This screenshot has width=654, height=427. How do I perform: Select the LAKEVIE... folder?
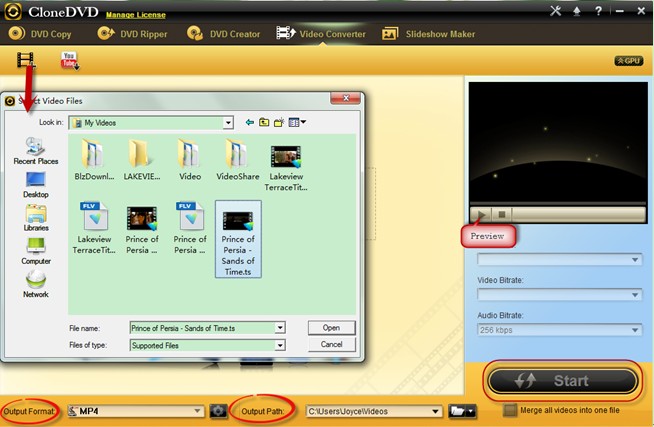point(142,160)
